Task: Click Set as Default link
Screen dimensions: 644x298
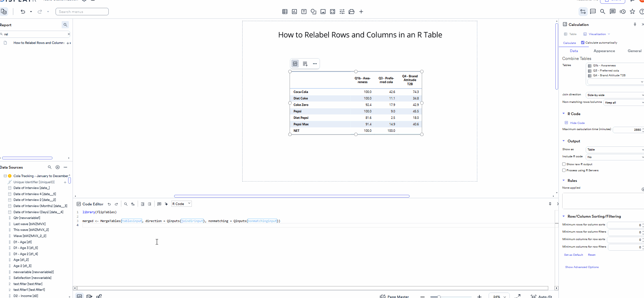Action: [x=573, y=255]
